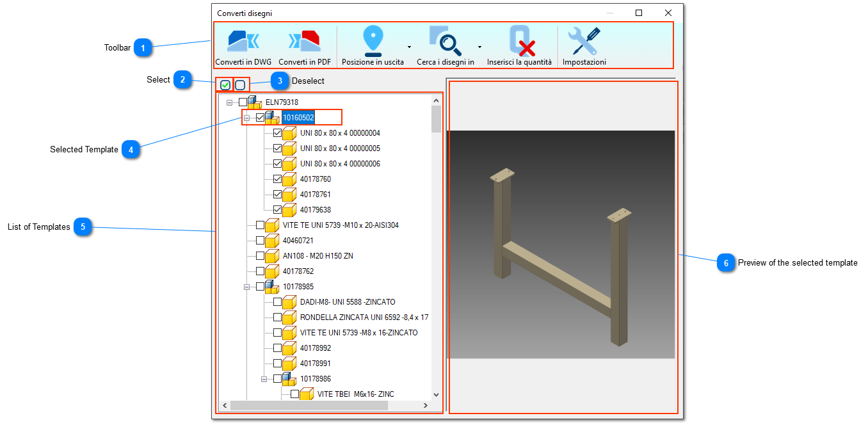Collapse the ELN79318 tree node
This screenshot has width=868, height=425.
(229, 102)
